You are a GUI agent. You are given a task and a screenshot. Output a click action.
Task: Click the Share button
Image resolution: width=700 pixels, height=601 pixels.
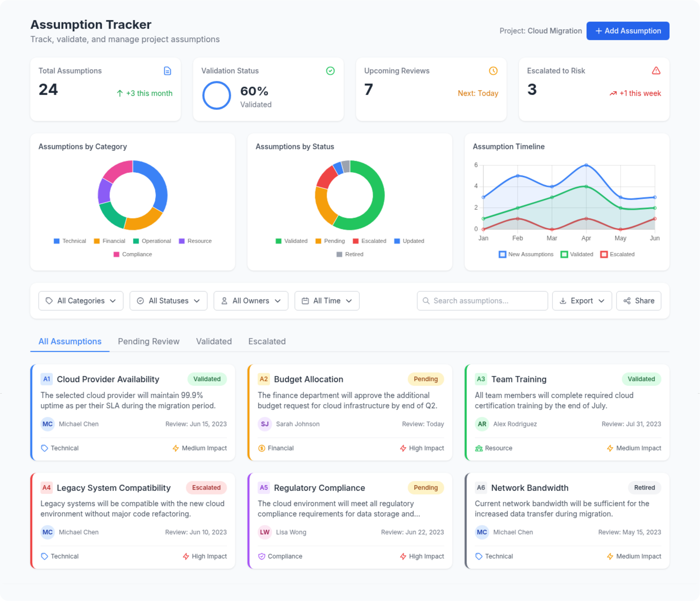pos(639,301)
